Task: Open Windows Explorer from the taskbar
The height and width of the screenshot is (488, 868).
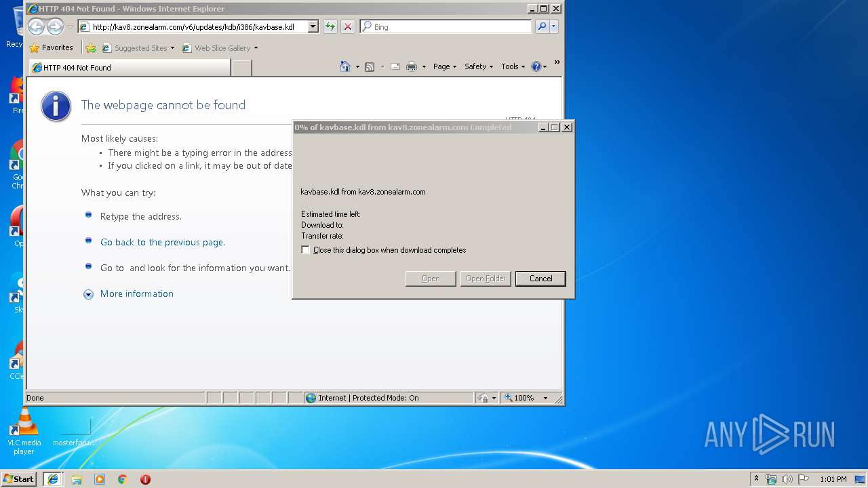Action: tap(77, 479)
